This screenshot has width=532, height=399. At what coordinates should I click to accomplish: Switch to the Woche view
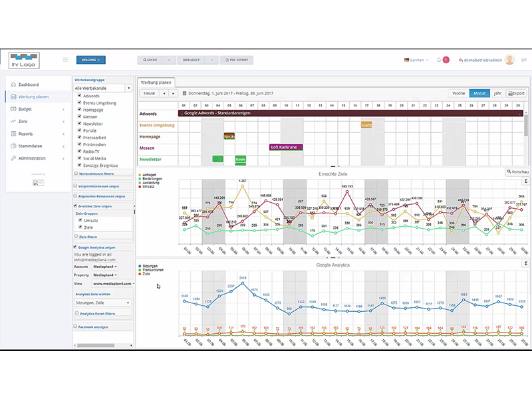click(459, 93)
